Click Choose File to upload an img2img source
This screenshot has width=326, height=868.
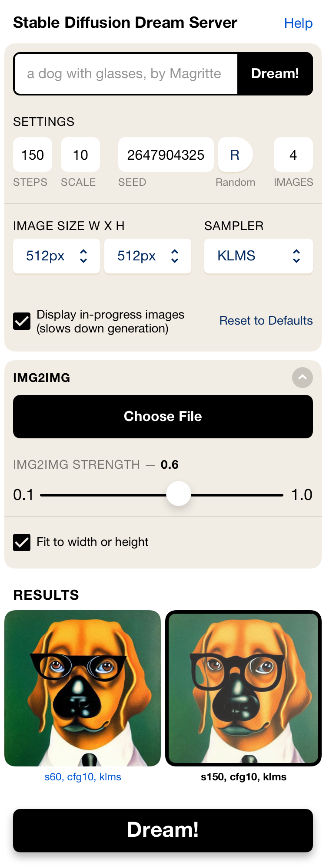point(163,416)
